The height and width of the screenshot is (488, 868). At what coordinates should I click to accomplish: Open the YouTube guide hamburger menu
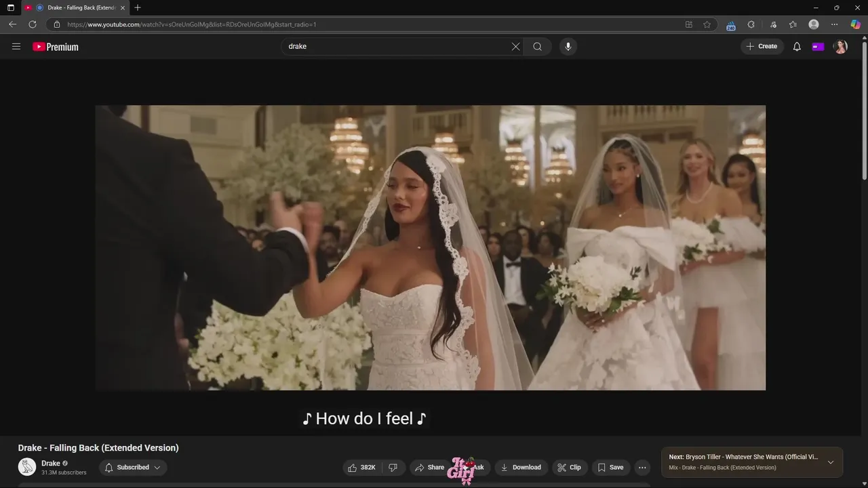16,47
